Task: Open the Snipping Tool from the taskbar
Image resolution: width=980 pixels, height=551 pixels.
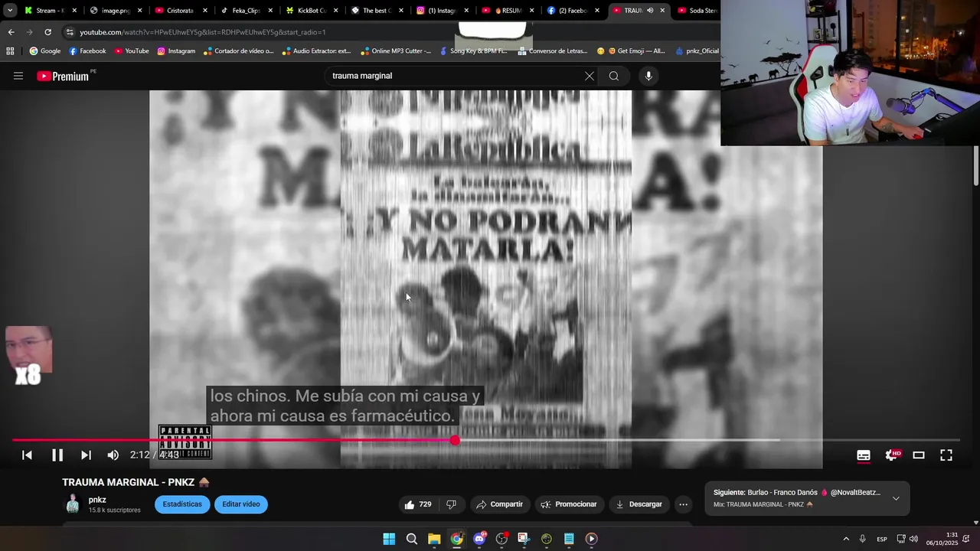Action: click(524, 539)
